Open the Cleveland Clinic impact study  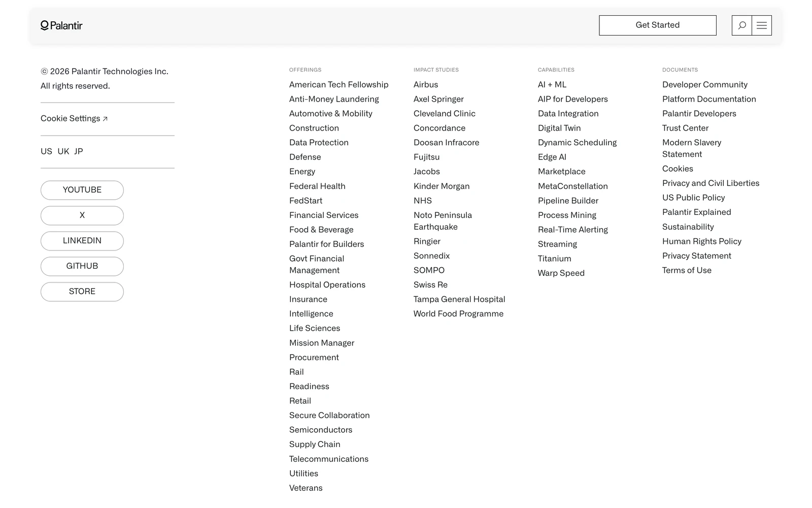click(445, 114)
